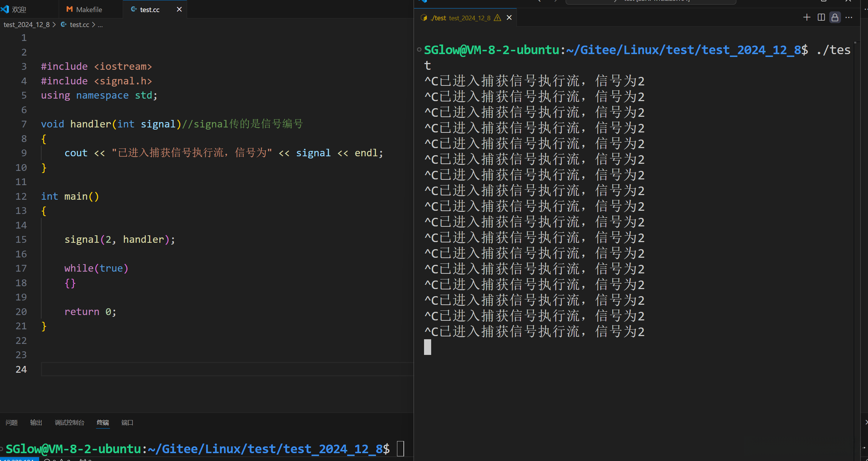
Task: Click the warning icon on ./test tab
Action: point(498,18)
